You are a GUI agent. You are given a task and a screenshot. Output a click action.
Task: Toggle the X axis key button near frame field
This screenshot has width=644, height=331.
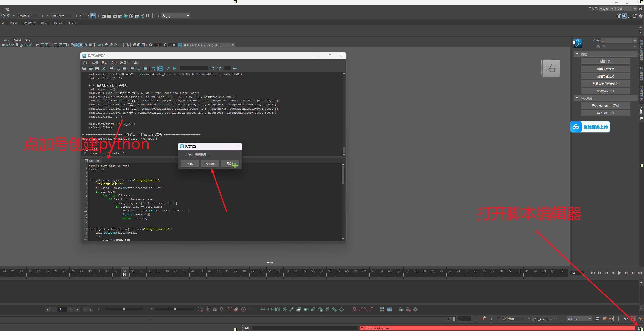click(x=85, y=309)
